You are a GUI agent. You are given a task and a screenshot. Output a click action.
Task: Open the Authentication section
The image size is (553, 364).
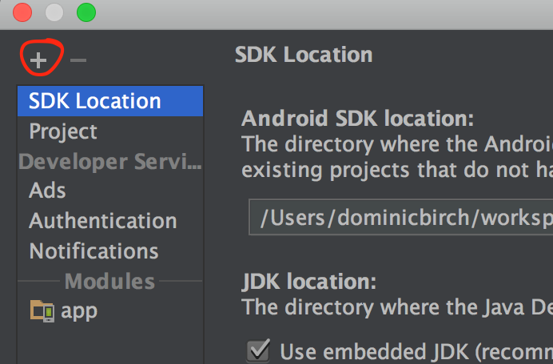[x=110, y=221]
